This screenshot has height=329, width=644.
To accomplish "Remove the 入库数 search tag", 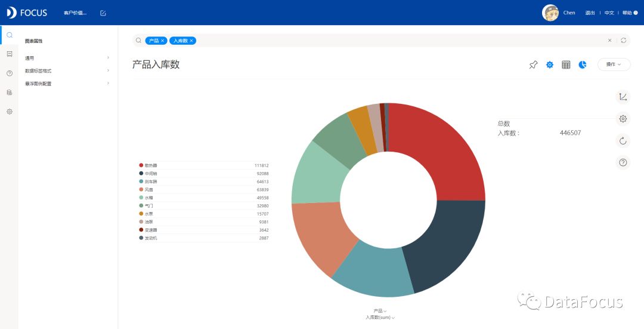I will pyautogui.click(x=191, y=41).
